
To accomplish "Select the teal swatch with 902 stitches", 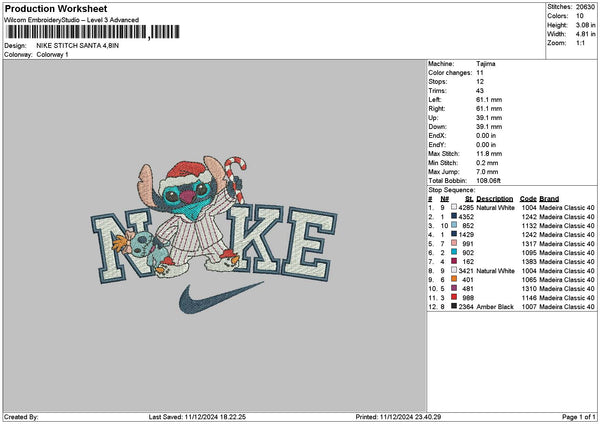I will coord(454,253).
